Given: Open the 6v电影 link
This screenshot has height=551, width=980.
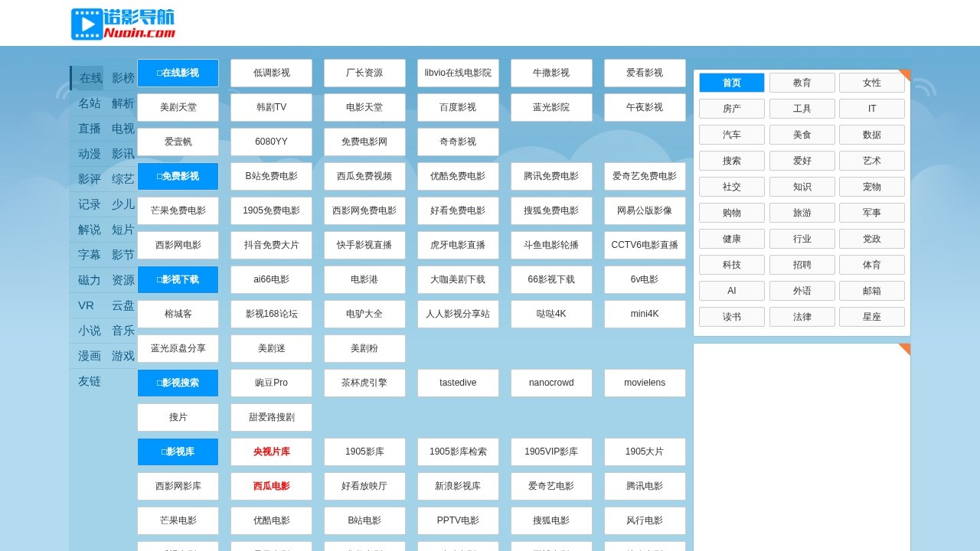Looking at the screenshot, I should coord(645,280).
